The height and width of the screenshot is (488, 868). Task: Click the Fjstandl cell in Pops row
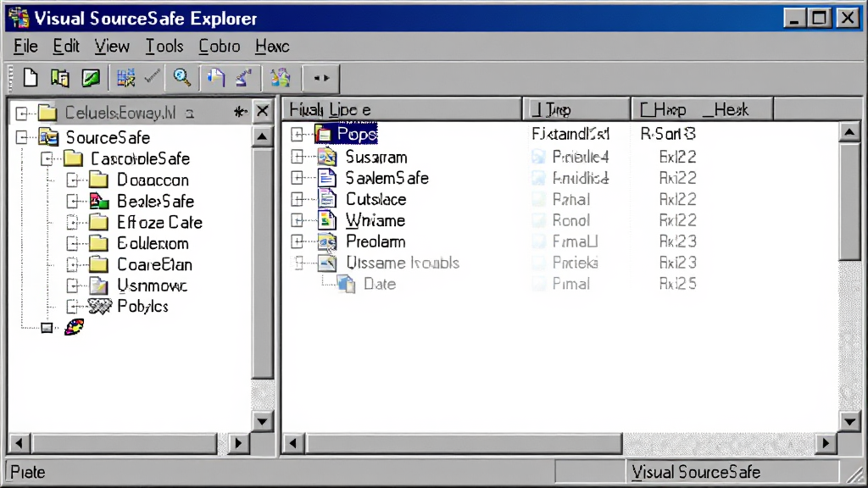tap(570, 134)
